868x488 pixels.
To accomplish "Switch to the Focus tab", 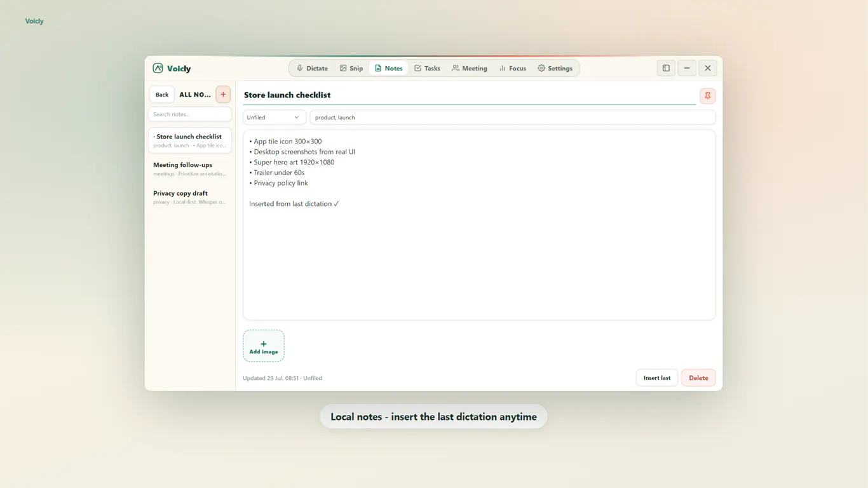I will 512,68.
